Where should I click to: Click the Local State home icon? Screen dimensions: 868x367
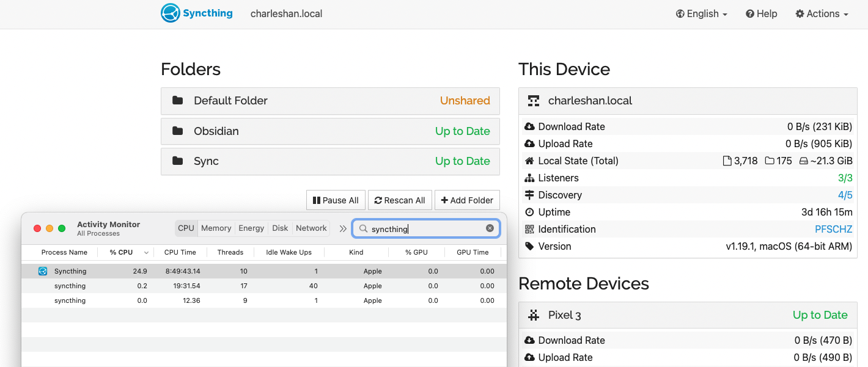pos(529,161)
